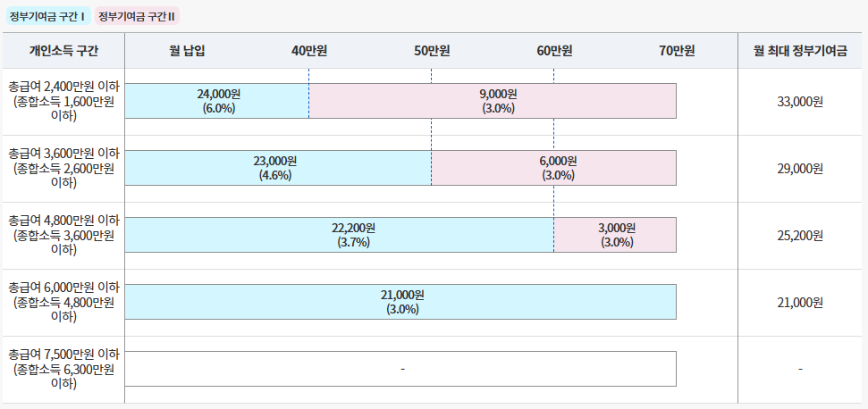Click the 총급여 3,600만원 이하 row label
The image size is (868, 409).
pos(63,168)
